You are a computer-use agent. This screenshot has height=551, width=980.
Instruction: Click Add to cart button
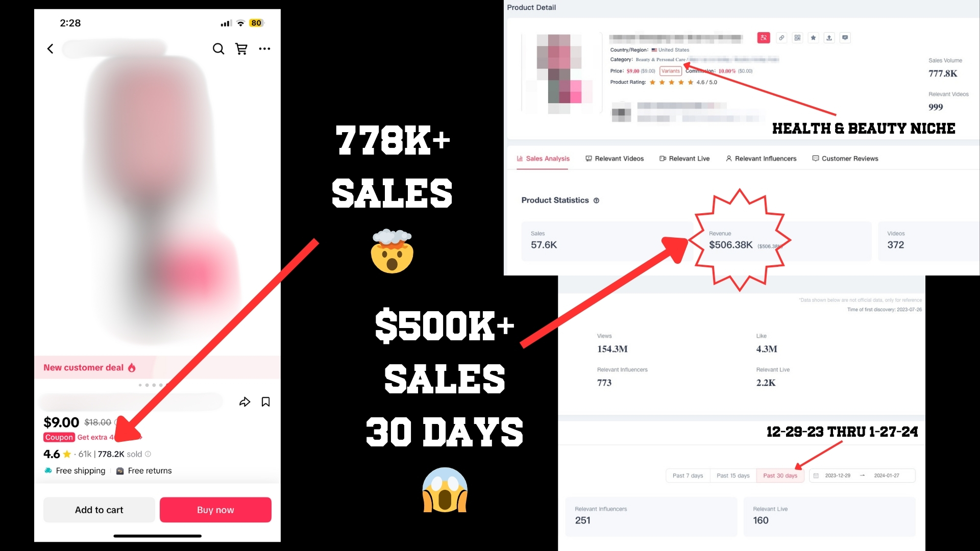click(x=99, y=509)
